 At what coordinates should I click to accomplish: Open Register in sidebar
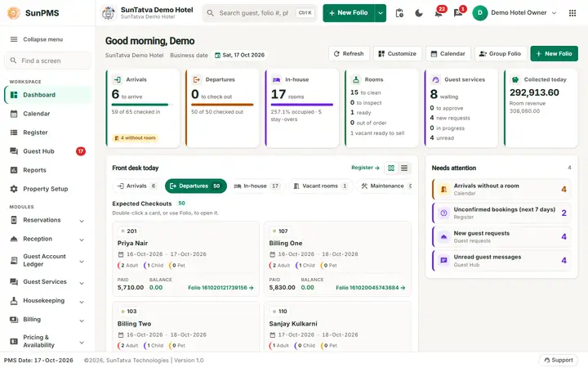[x=47, y=132]
